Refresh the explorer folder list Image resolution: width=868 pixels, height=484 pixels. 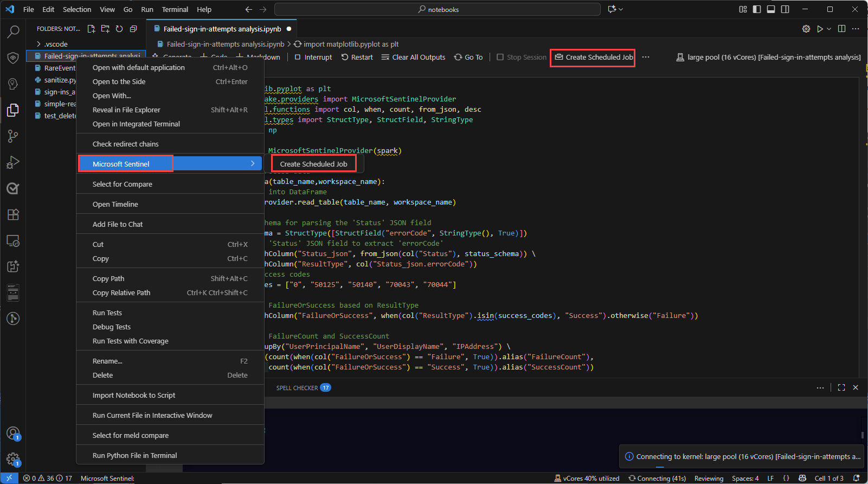click(x=119, y=29)
